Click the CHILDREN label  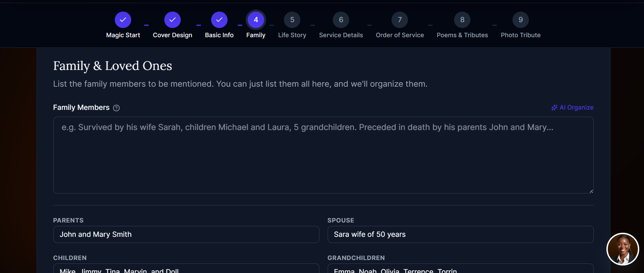[x=70, y=258]
